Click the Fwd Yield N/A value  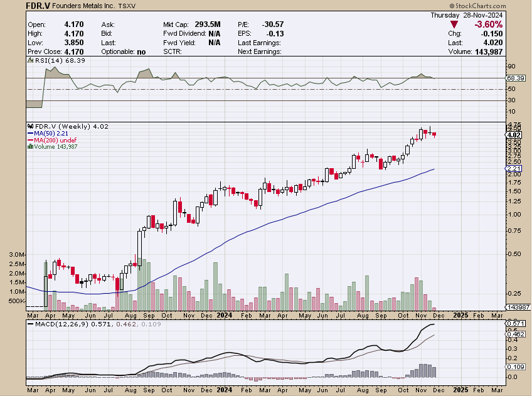(215, 43)
